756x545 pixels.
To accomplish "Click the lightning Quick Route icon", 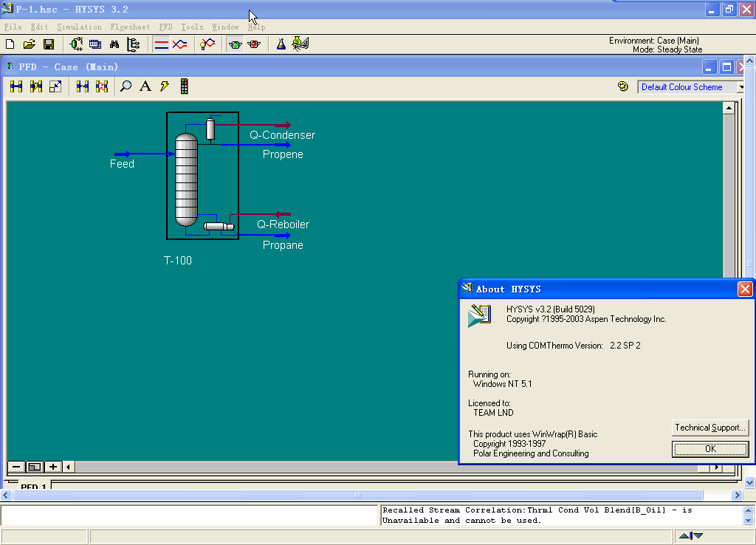I will pyautogui.click(x=165, y=86).
